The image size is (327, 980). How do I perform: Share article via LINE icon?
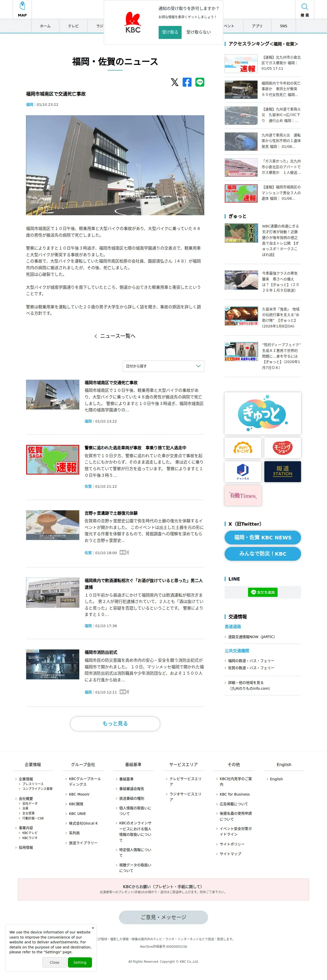(x=200, y=82)
